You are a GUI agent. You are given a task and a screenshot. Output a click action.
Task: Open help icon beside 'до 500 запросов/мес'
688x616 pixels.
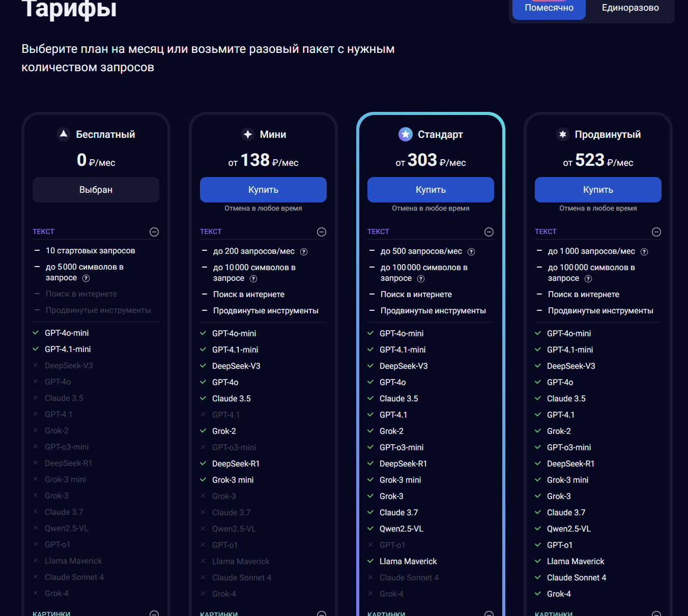pyautogui.click(x=471, y=252)
